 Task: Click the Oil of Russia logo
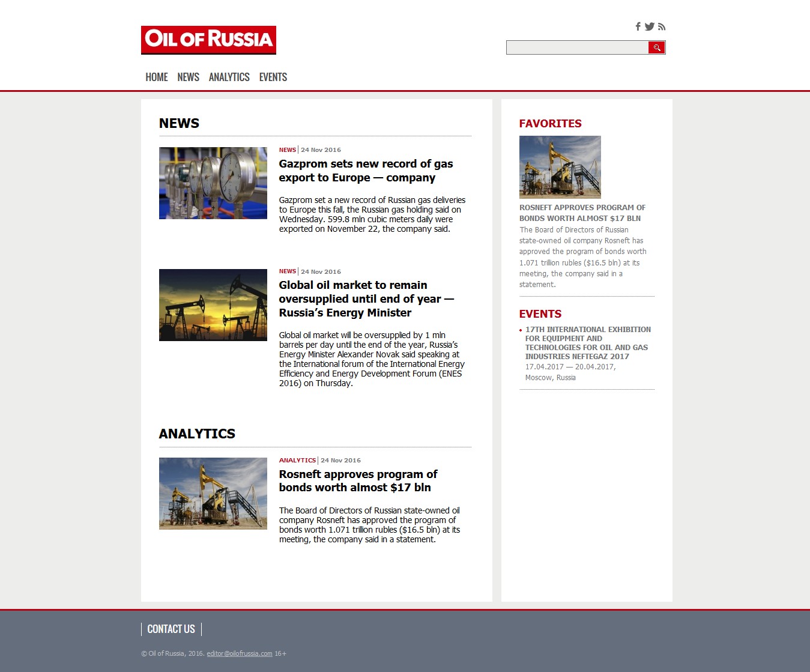[x=208, y=40]
